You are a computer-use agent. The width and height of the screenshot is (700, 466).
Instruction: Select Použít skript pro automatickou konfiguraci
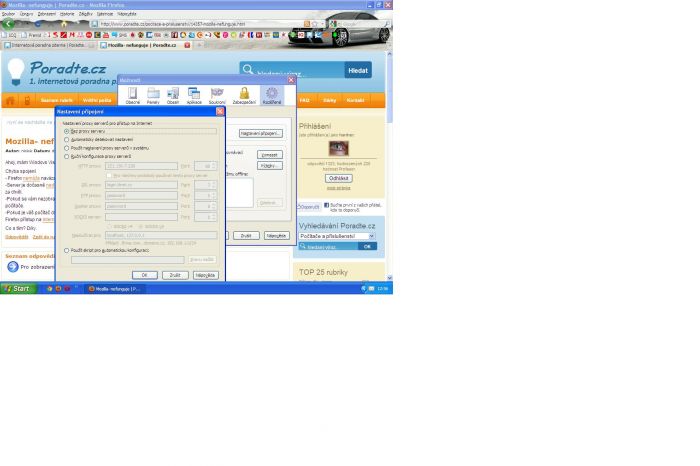click(67, 250)
